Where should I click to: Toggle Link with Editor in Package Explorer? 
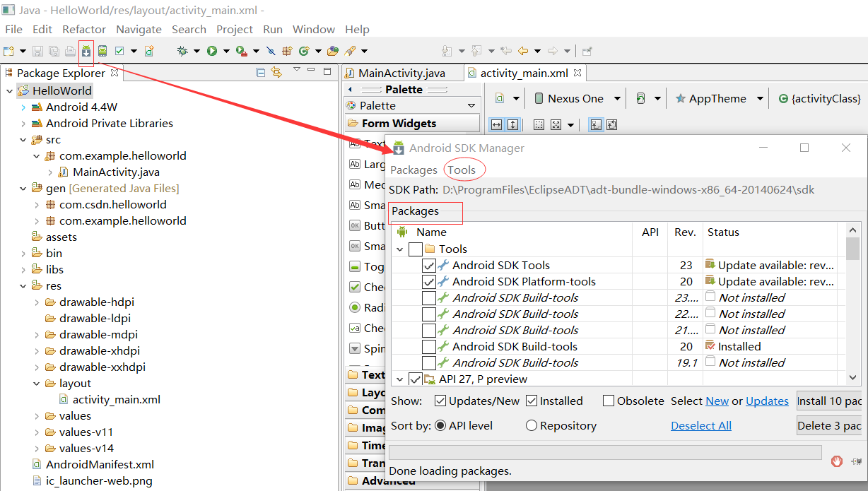coord(276,72)
